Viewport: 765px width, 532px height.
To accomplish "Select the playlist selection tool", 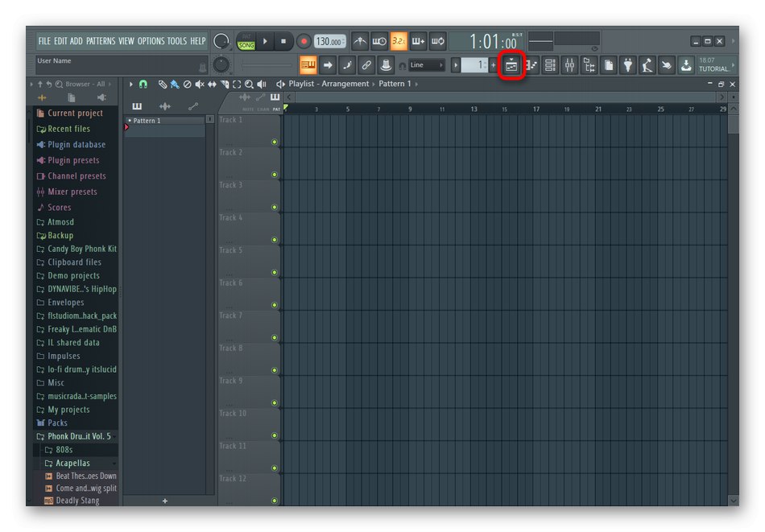I will (237, 85).
